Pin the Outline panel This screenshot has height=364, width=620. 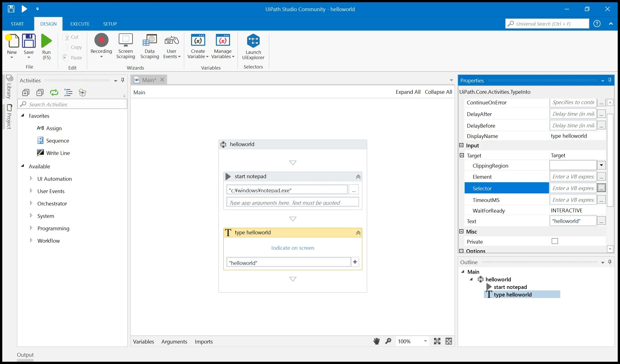click(x=610, y=262)
